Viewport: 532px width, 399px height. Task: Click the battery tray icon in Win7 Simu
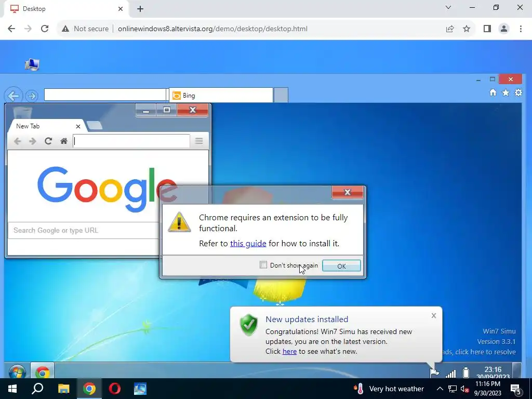466,373
